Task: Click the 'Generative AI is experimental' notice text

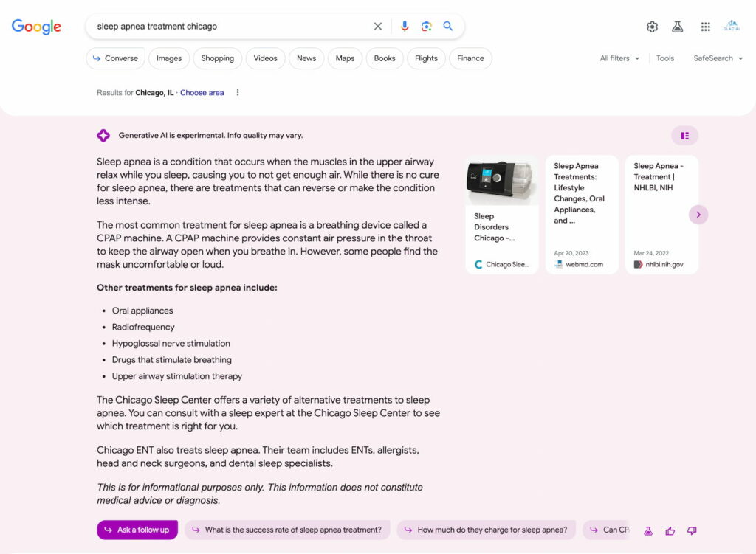Action: 210,136
